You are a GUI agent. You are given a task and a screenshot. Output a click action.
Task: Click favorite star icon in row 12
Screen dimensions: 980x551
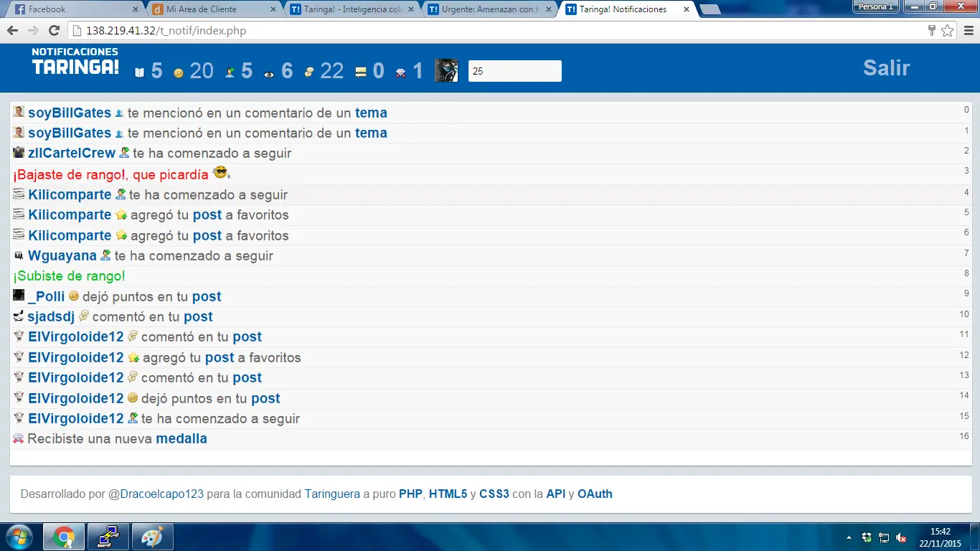(x=133, y=357)
